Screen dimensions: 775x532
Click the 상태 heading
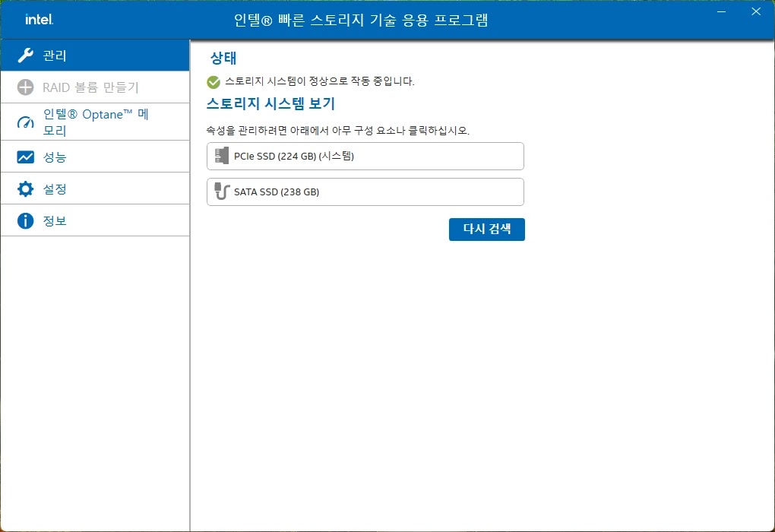click(223, 58)
